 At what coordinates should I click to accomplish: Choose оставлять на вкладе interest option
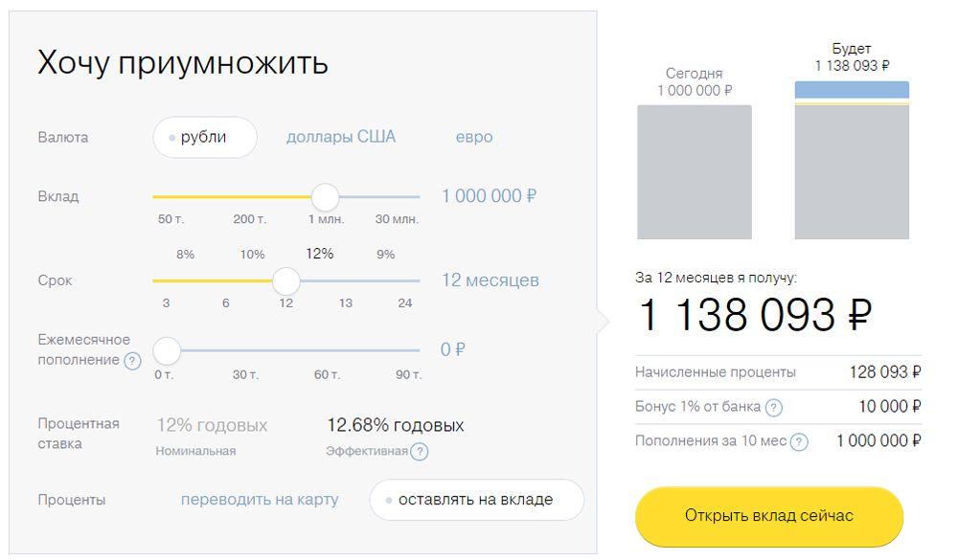[x=475, y=500]
